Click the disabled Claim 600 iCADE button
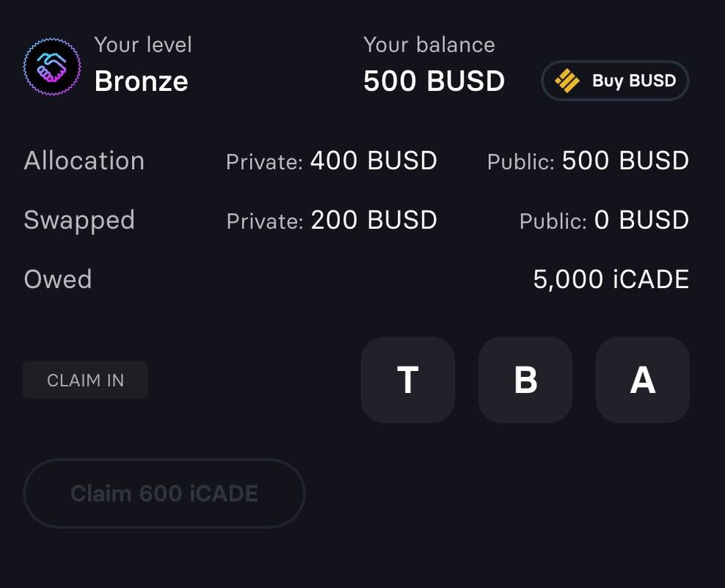725x588 pixels. click(x=164, y=493)
